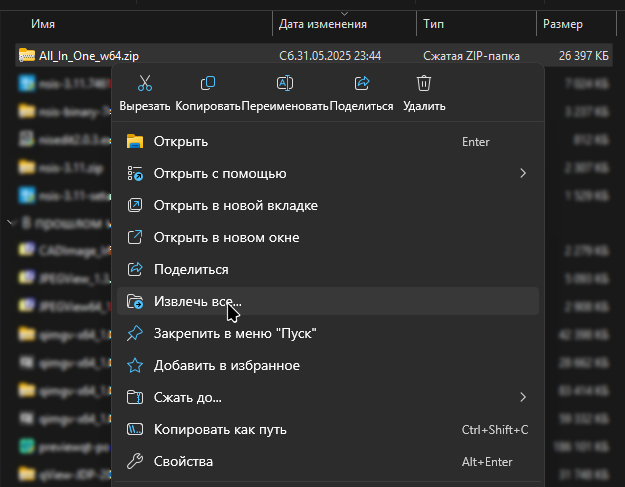Click the Share icon in top row

tap(362, 83)
